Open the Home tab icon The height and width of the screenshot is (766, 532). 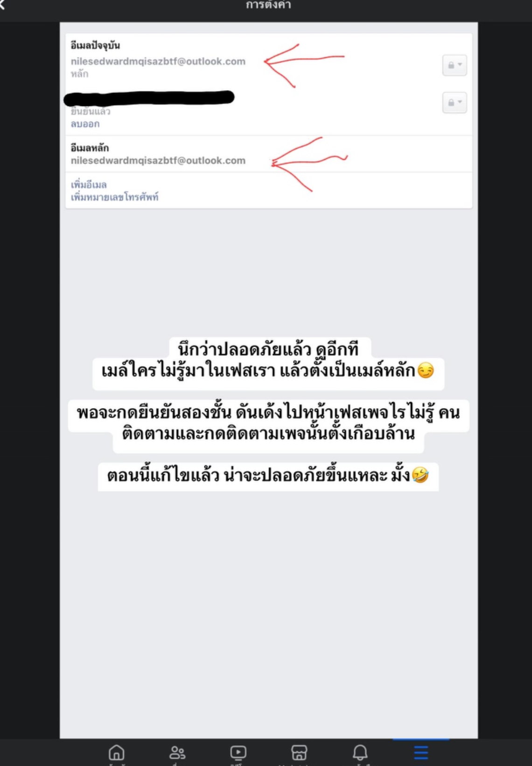click(117, 752)
